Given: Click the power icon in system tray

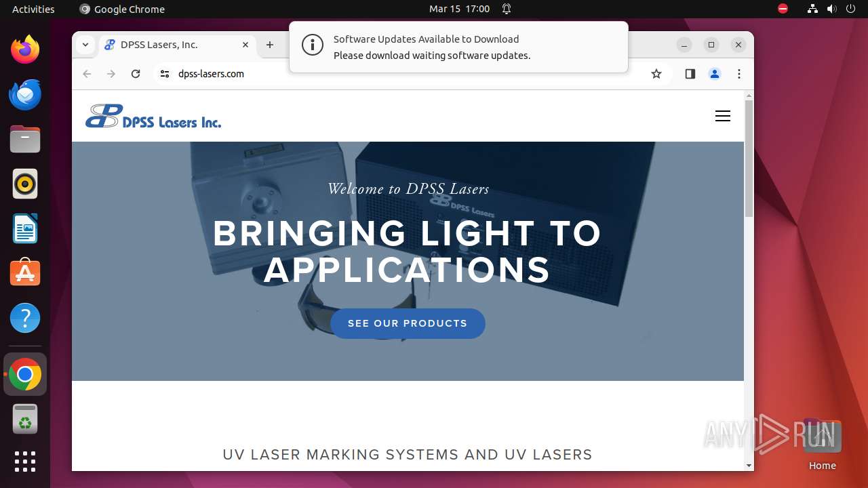Looking at the screenshot, I should click(x=850, y=9).
